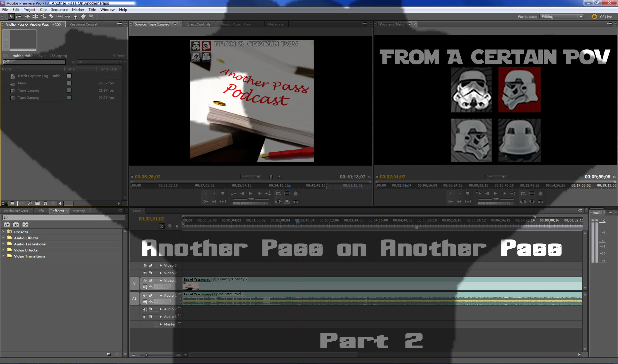This screenshot has width=618, height=364.
Task: Toggle track lock box on Video 2
Action: coord(156,273)
